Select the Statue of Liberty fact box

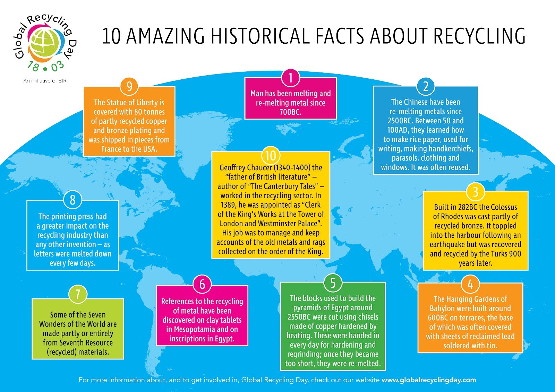tap(129, 125)
